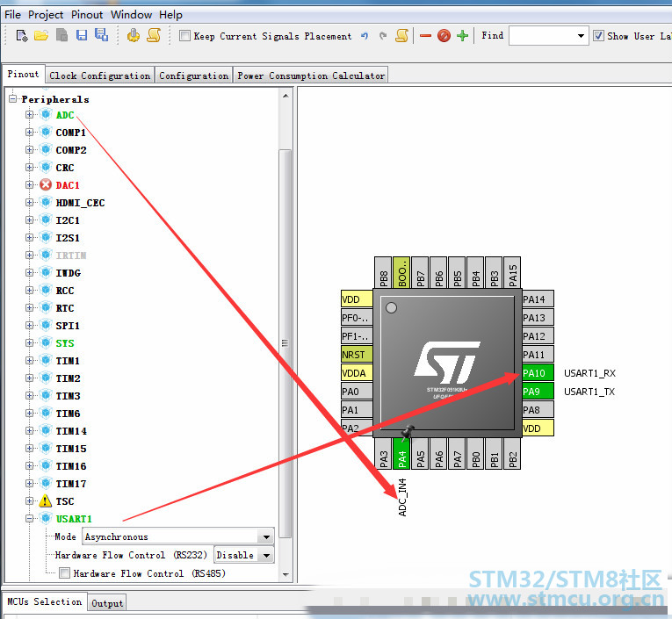Screen dimensions: 672x619
Task: Select the MCUs Selection tab
Action: pyautogui.click(x=45, y=601)
